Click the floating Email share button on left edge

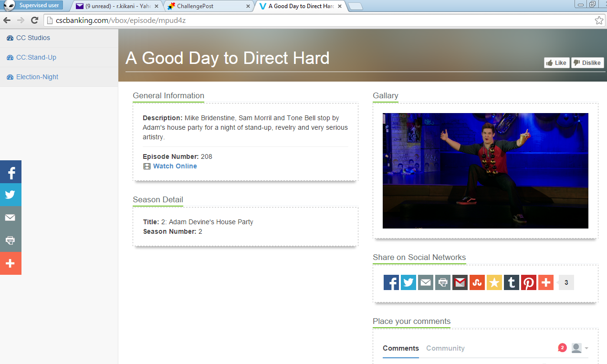pos(10,218)
